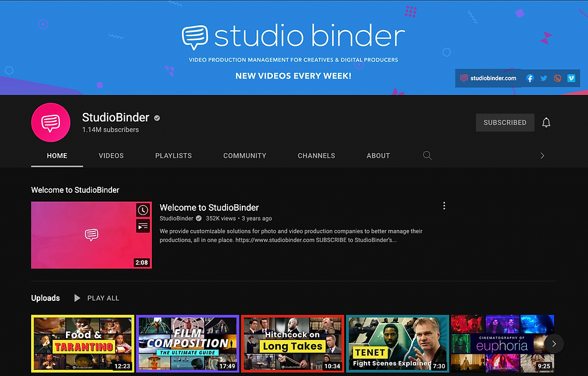The width and height of the screenshot is (588, 376).
Task: Add trailer to queue icon
Action: pos(143,226)
